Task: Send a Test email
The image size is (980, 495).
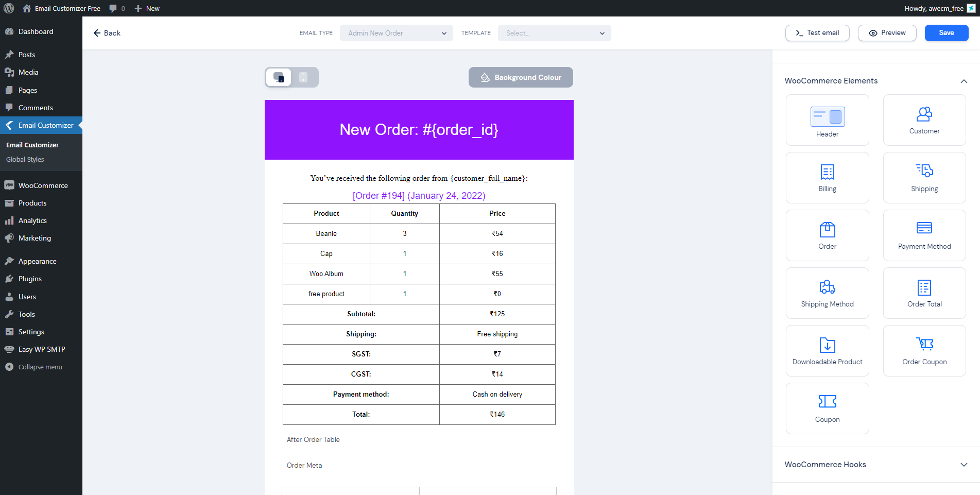Action: 817,32
